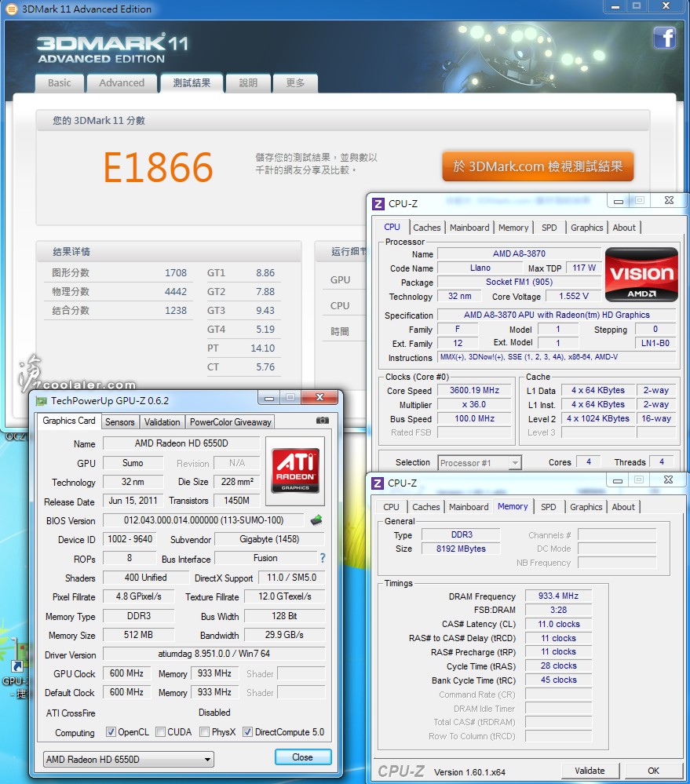
Task: Click the Release Date value Jun 15, 2011
Action: point(133,501)
